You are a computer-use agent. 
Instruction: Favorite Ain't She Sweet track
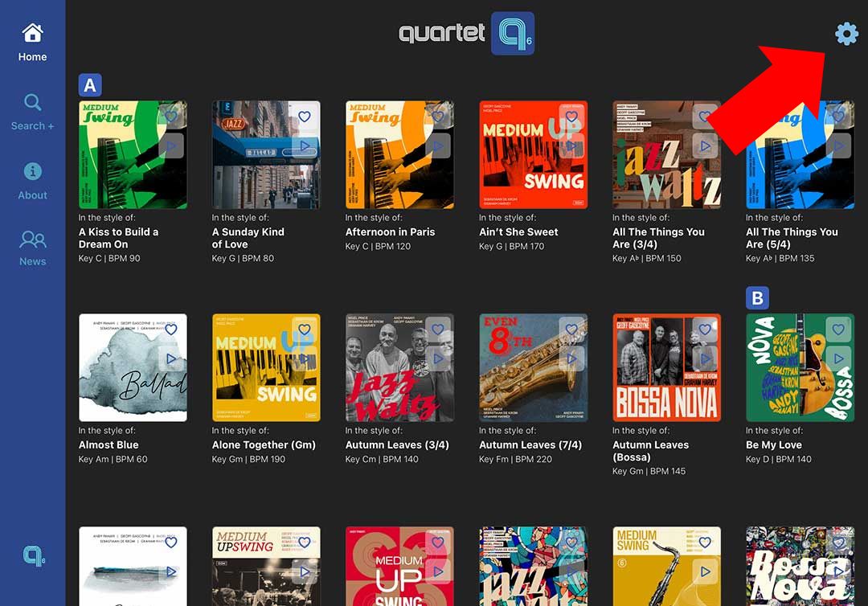571,117
